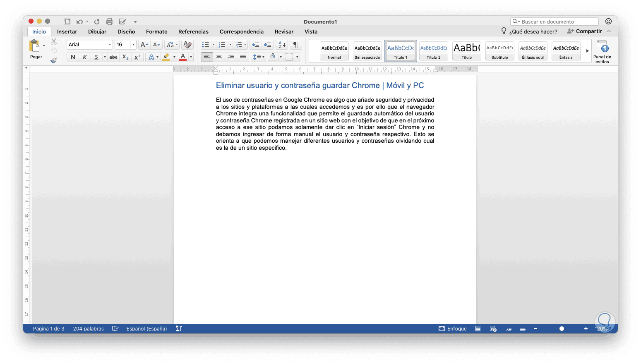Switch to Web Layout view
Image resolution: width=641 pixels, height=364 pixels.
point(493,329)
